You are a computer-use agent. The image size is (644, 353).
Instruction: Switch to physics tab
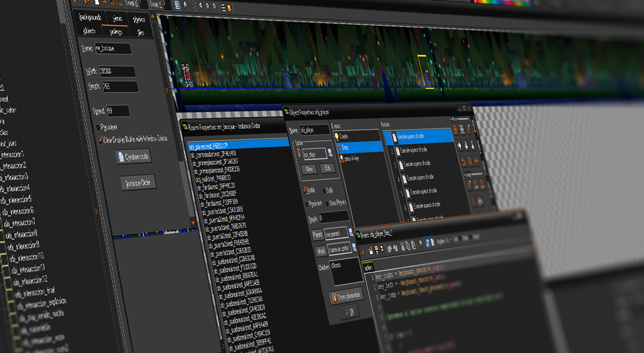click(139, 19)
